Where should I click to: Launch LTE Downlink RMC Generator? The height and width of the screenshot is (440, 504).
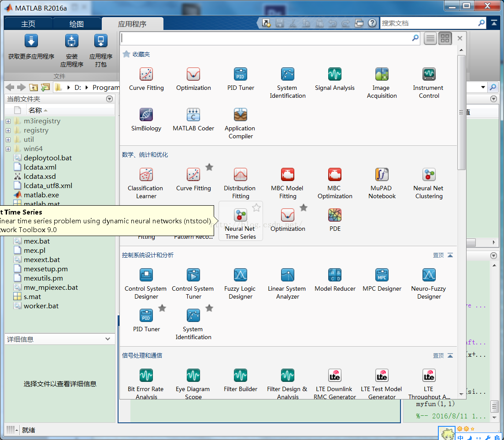point(335,384)
